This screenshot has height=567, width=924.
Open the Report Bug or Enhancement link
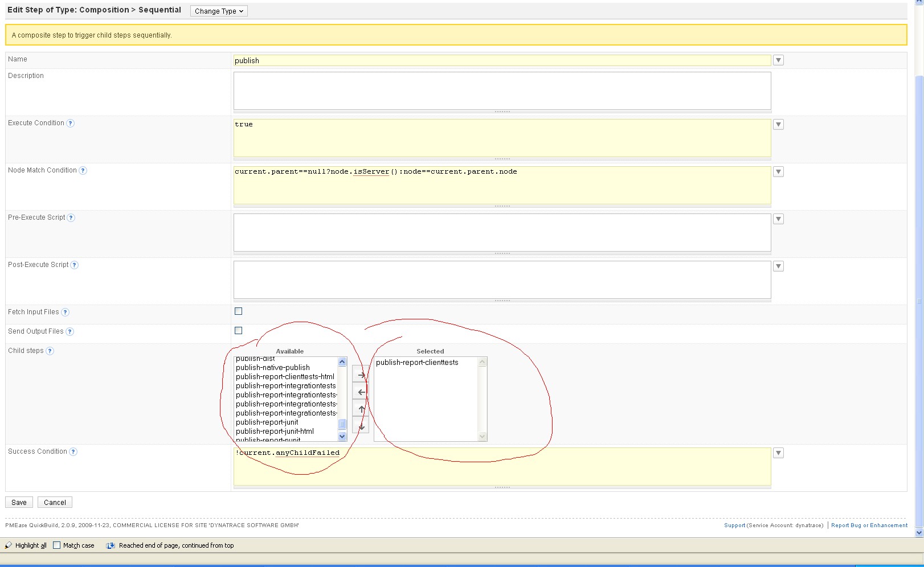tap(869, 525)
